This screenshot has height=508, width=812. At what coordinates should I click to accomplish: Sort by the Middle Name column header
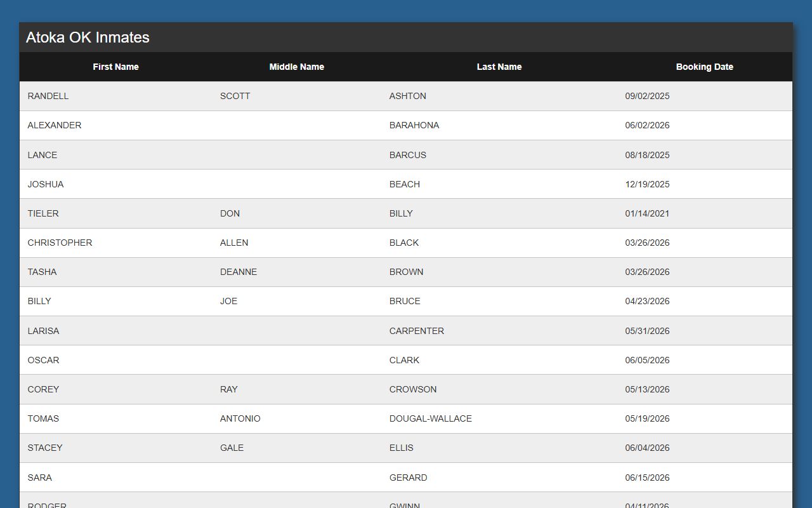click(296, 67)
